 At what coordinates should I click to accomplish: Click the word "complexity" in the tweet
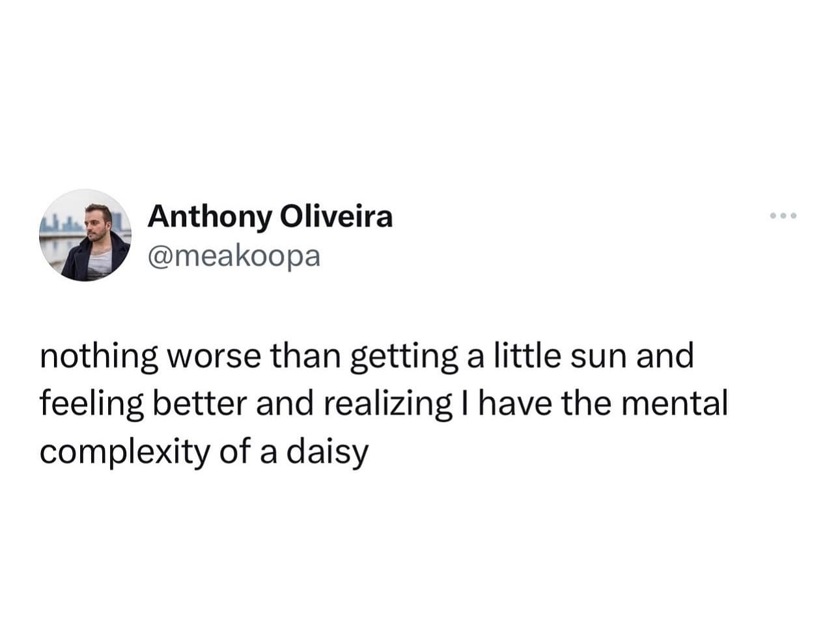pyautogui.click(x=122, y=453)
